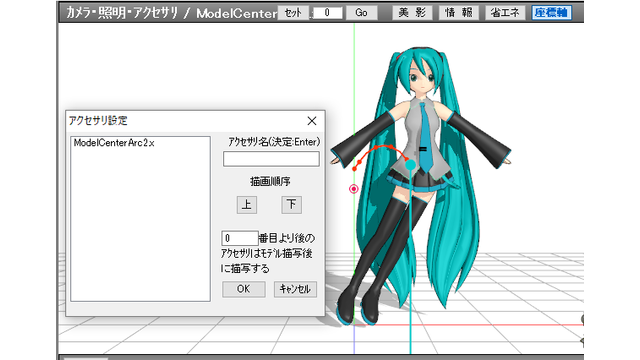Click the Go button

click(361, 13)
